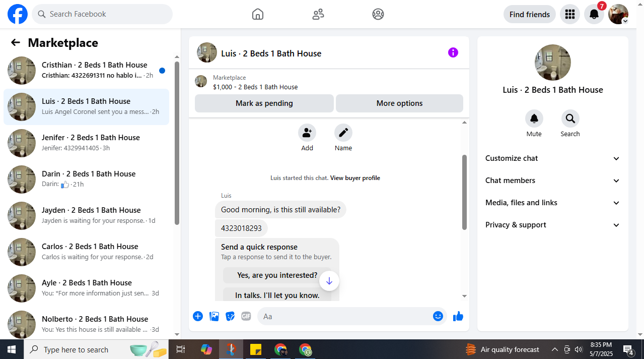Click the volume icon in system tray
Screen dimensions: 644x359
coord(579,349)
